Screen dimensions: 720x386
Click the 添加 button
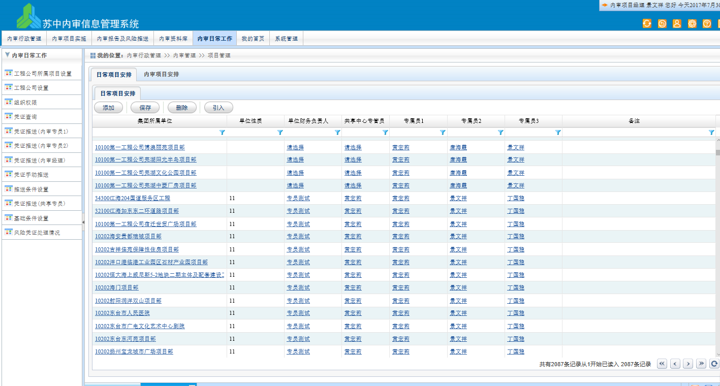pos(108,107)
